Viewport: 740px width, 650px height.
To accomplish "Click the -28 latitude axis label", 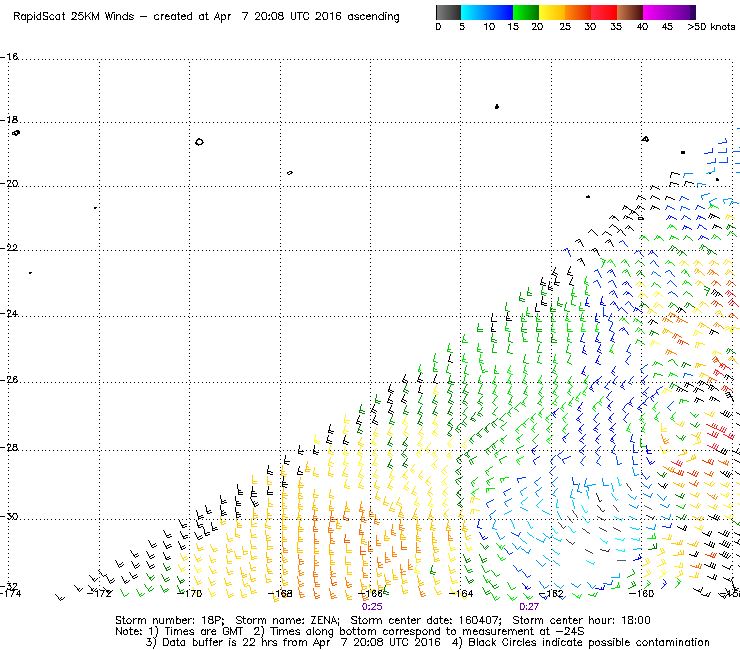I will pyautogui.click(x=9, y=447).
